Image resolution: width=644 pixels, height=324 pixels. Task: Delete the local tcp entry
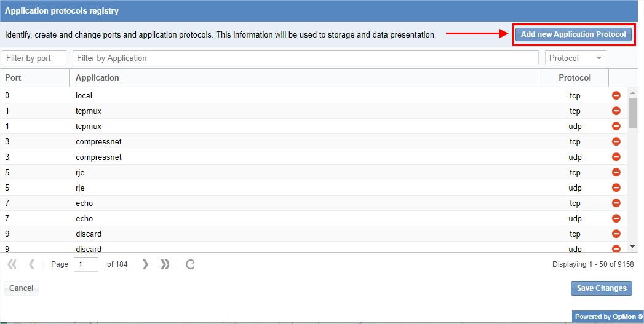[616, 95]
